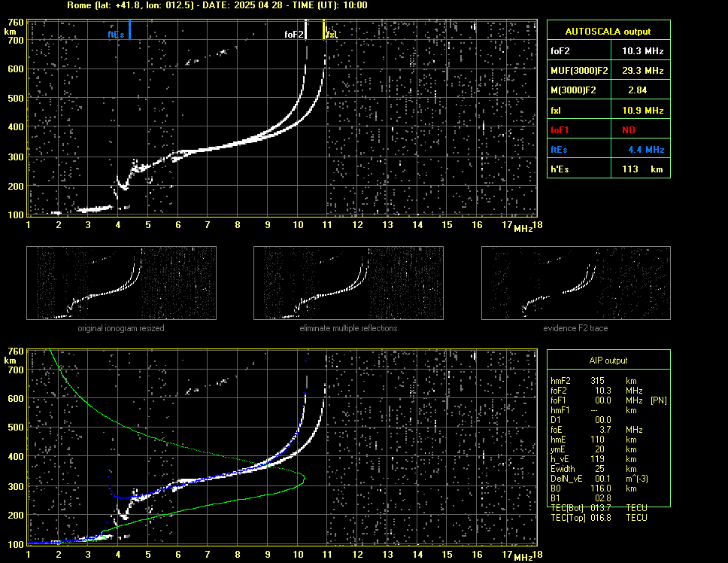The width and height of the screenshot is (728, 563).
Task: Click the blue ftEs row label in table
Action: coord(559,150)
